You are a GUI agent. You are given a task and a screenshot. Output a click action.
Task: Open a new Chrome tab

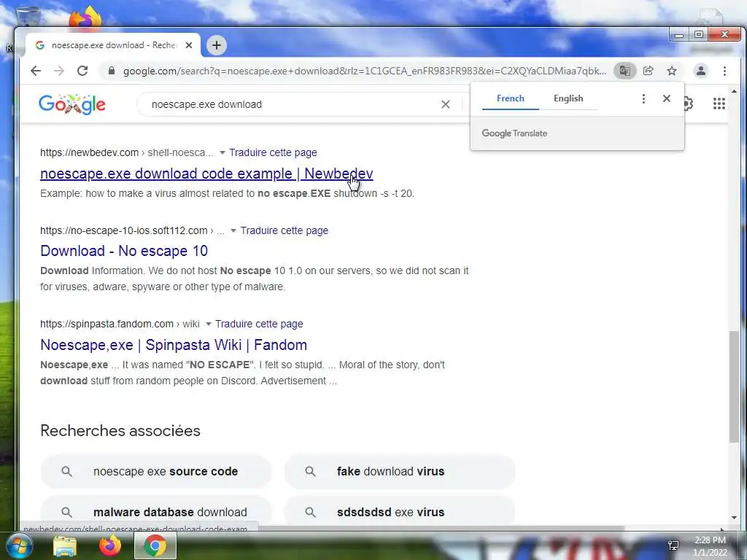click(216, 45)
